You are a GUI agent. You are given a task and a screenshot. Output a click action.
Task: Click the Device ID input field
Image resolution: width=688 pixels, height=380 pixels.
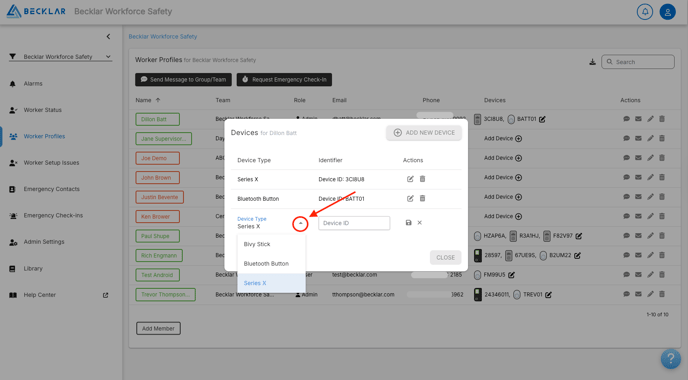tap(354, 223)
